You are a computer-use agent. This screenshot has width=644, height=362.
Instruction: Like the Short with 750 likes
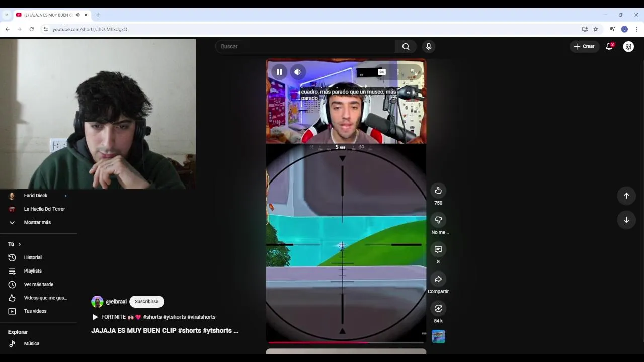click(438, 190)
